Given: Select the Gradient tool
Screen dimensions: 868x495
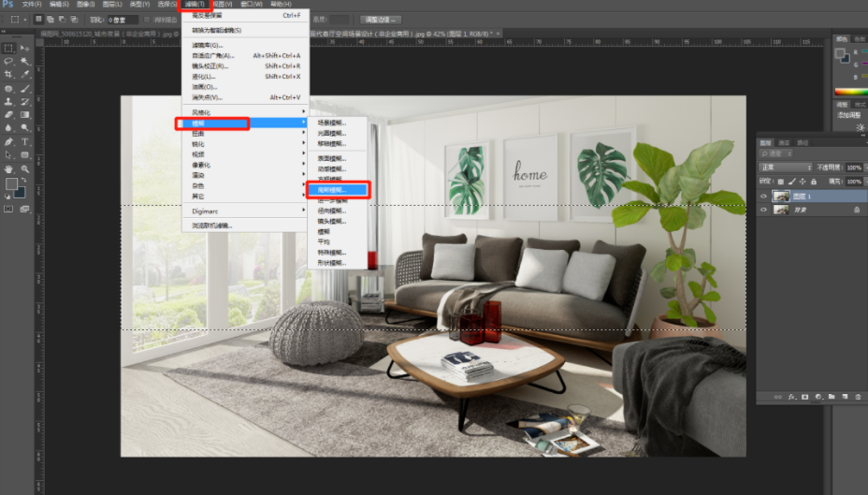Looking at the screenshot, I should click(x=25, y=114).
